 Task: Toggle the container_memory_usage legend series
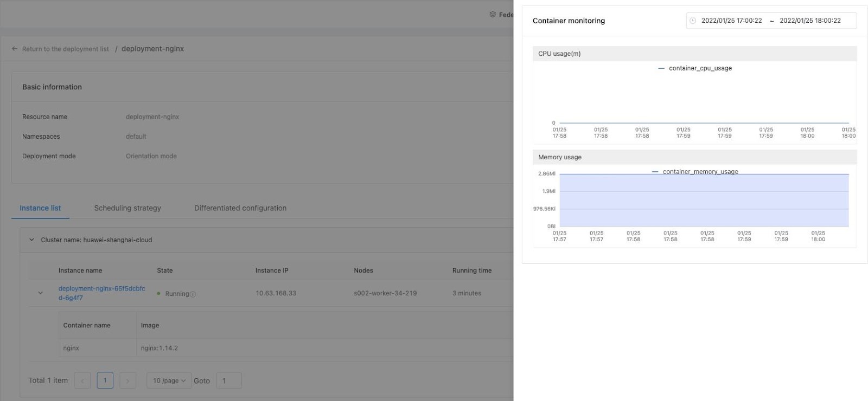(695, 172)
